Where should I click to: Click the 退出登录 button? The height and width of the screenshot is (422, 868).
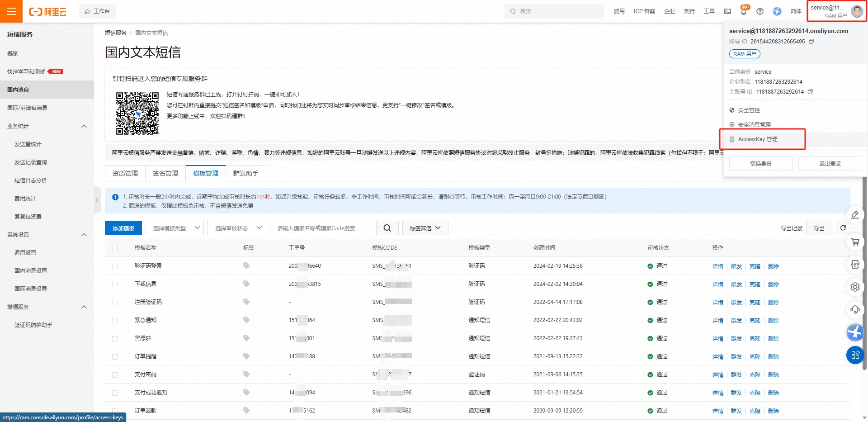point(830,164)
